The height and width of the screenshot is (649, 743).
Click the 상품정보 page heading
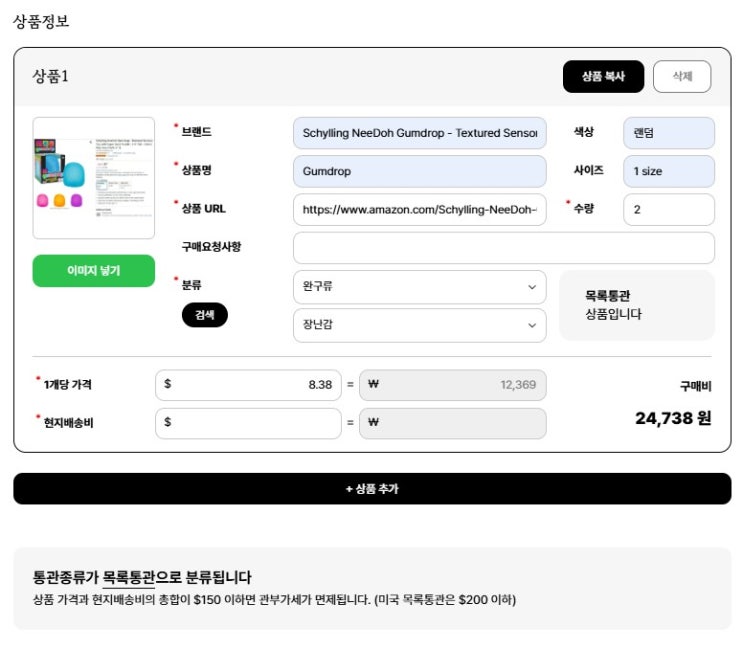41,21
